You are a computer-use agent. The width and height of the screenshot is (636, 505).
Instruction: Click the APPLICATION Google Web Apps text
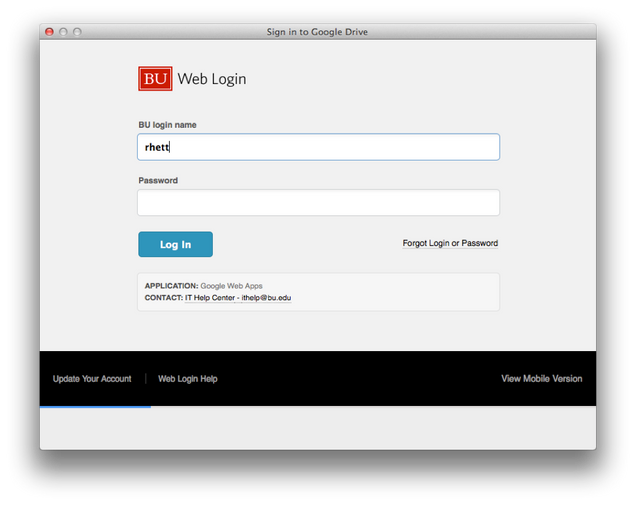click(x=203, y=286)
